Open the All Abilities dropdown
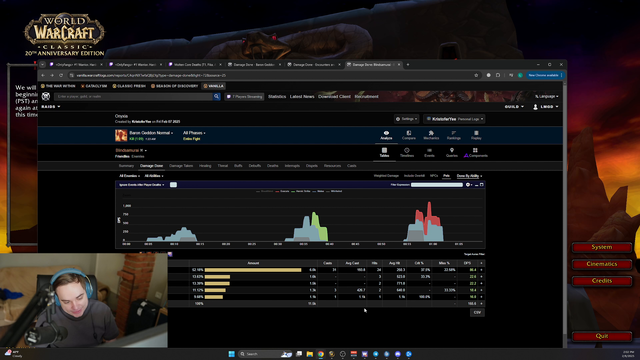This screenshot has width=640, height=360. (154, 176)
